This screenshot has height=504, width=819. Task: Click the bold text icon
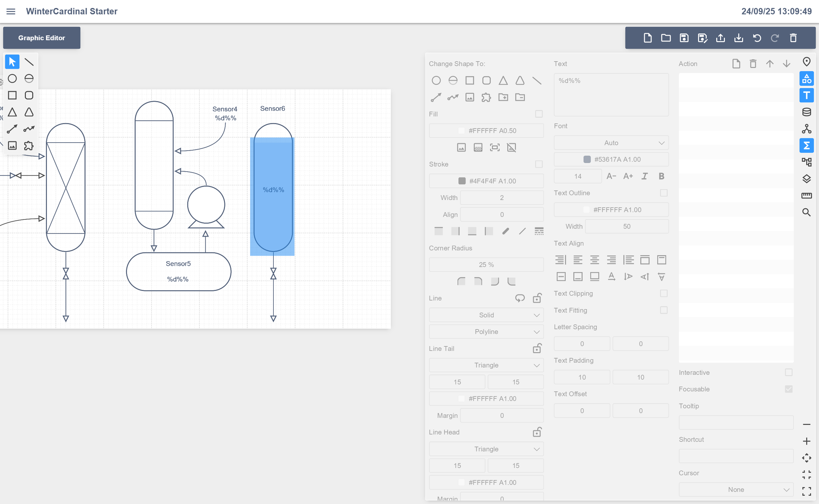click(661, 176)
